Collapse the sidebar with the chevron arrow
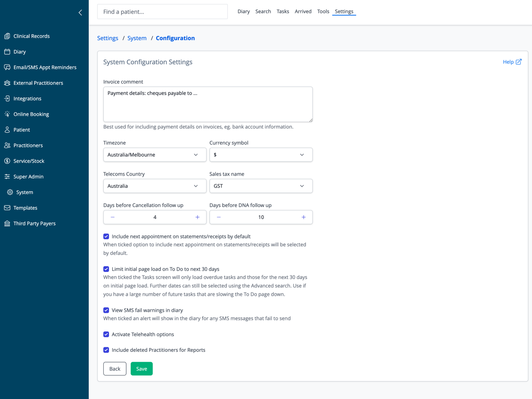This screenshot has width=532, height=399. point(80,13)
